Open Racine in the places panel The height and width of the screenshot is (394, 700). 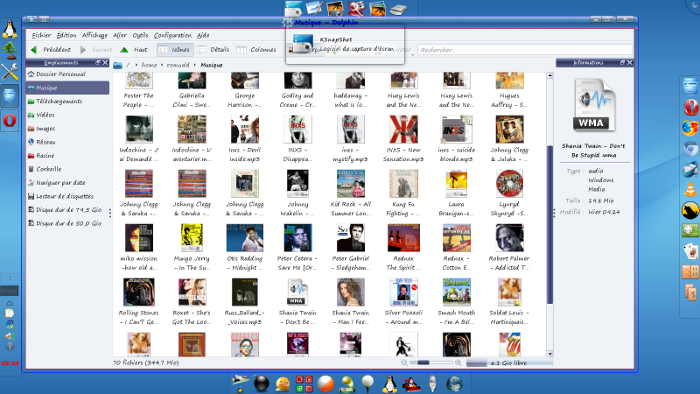(67, 155)
